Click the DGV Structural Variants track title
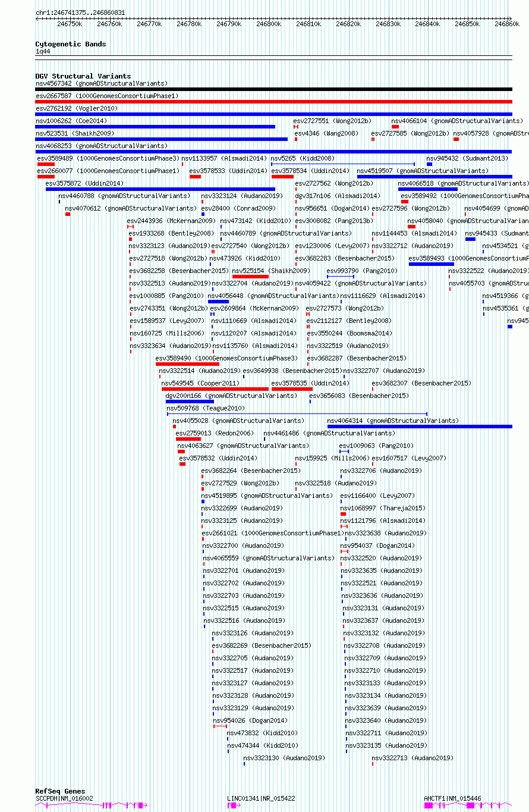This screenshot has width=529, height=812. (83, 76)
